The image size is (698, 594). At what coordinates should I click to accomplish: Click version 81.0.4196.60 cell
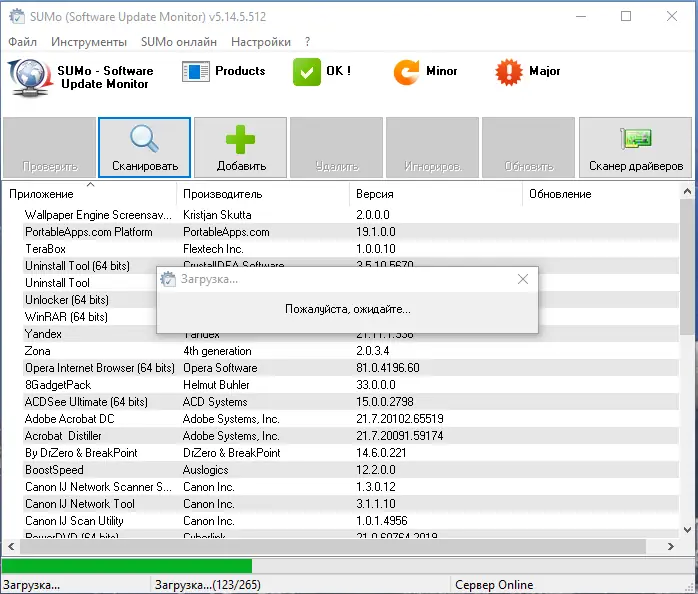[388, 367]
